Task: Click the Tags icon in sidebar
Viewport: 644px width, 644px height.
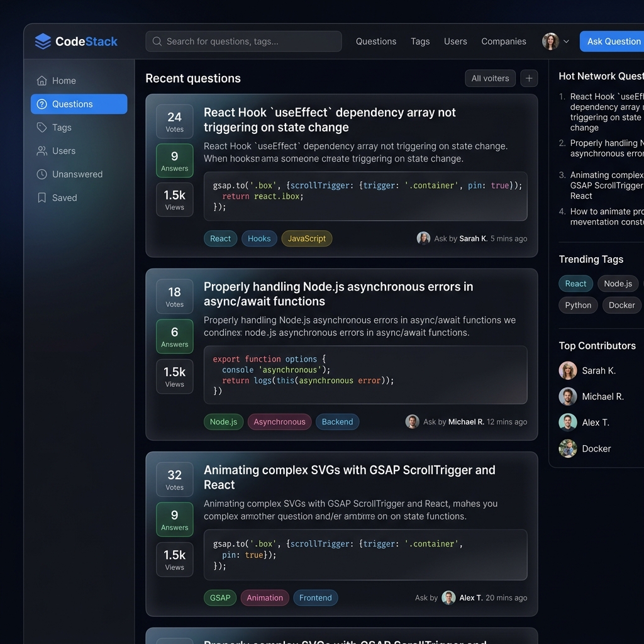Action: point(42,128)
